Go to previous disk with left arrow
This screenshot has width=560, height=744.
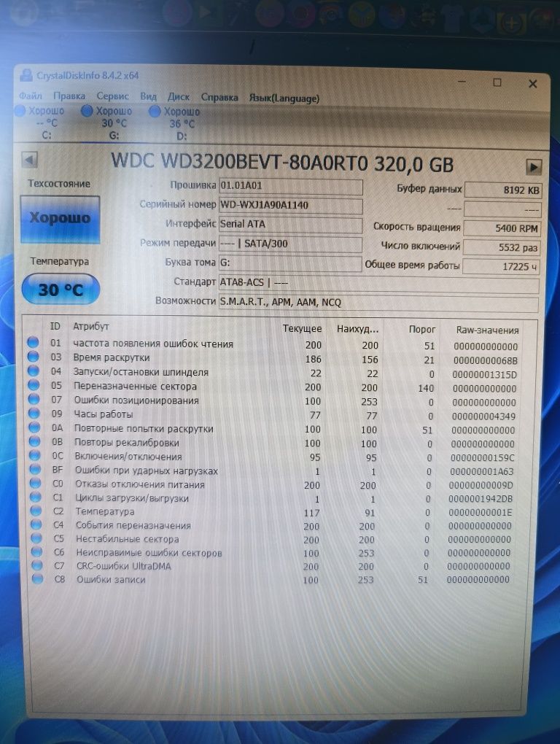[30, 160]
